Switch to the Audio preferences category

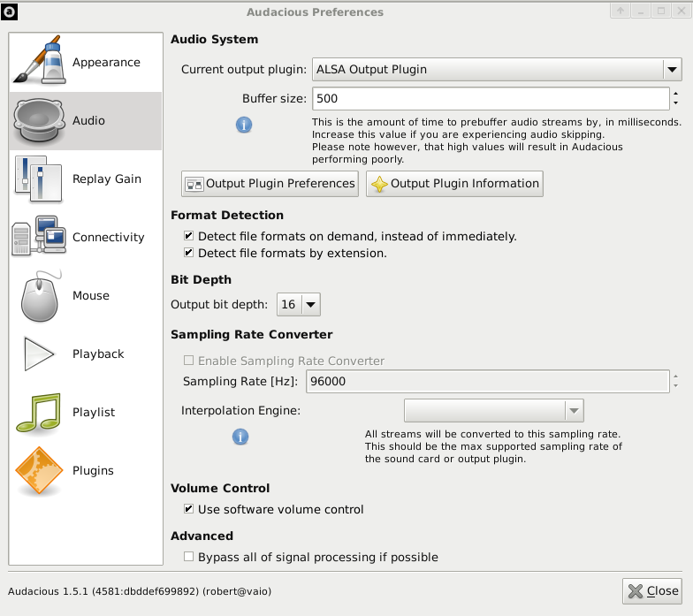pos(85,120)
